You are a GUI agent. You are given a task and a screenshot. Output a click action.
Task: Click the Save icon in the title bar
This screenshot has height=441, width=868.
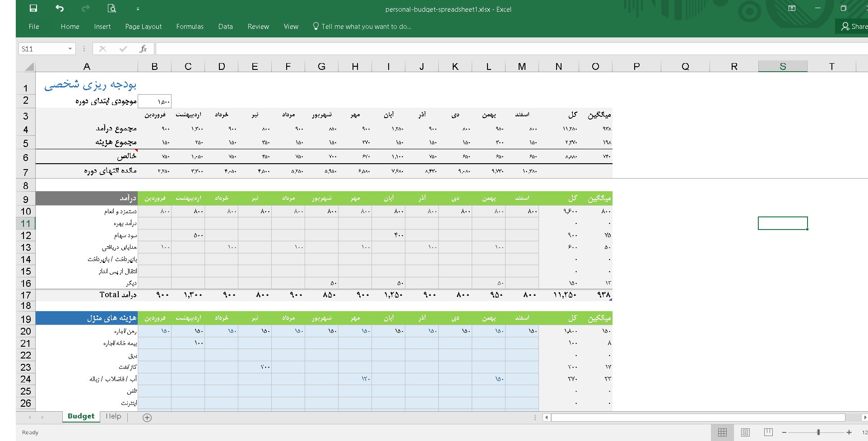pos(33,9)
